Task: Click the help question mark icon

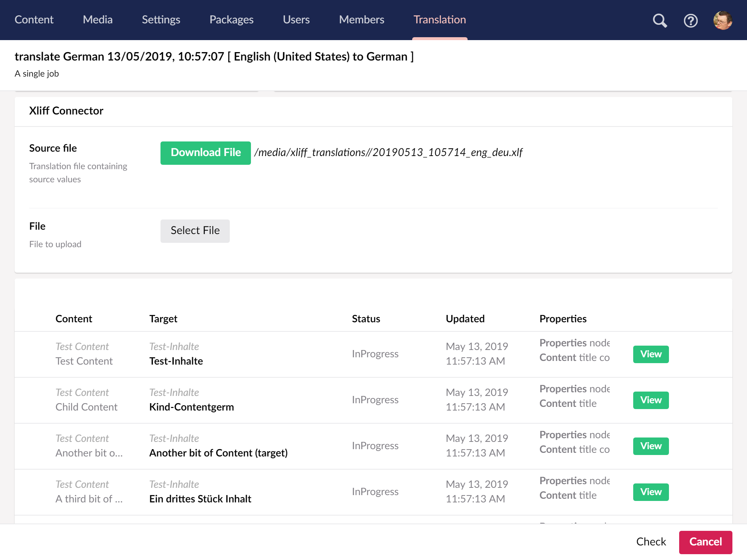Action: point(690,20)
